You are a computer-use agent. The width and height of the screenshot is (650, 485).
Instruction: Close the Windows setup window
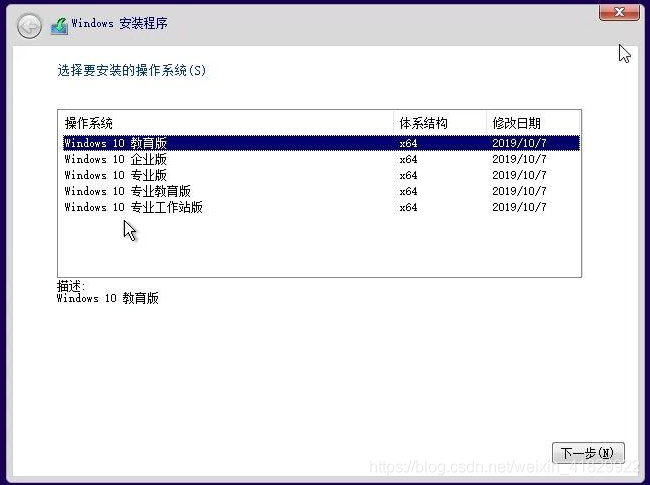point(619,12)
